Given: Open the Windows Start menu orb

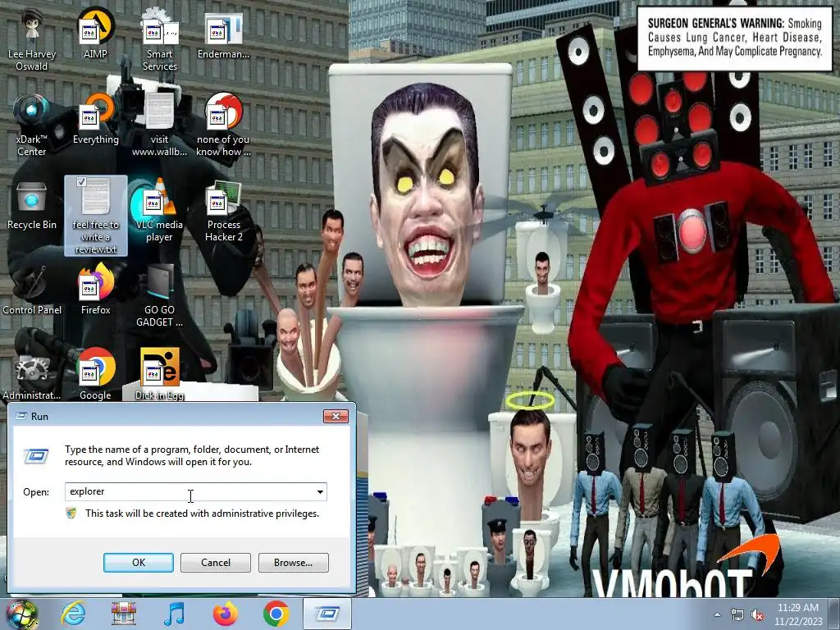Looking at the screenshot, I should click(21, 614).
